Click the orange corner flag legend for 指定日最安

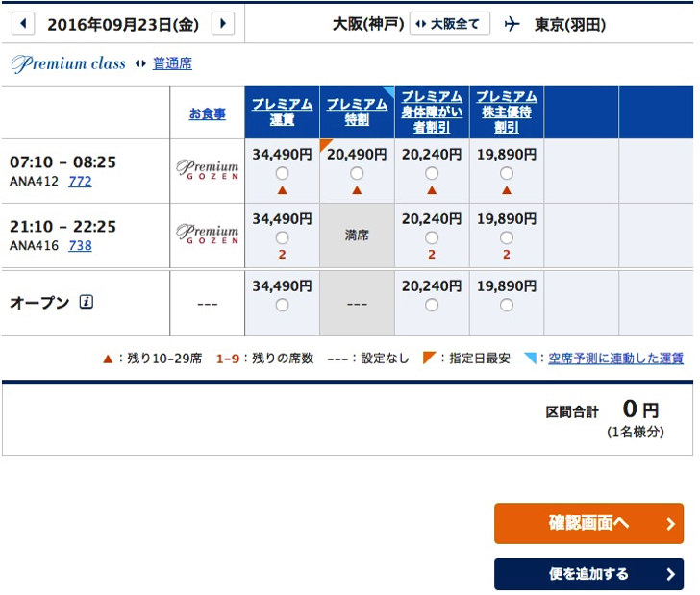tap(429, 358)
